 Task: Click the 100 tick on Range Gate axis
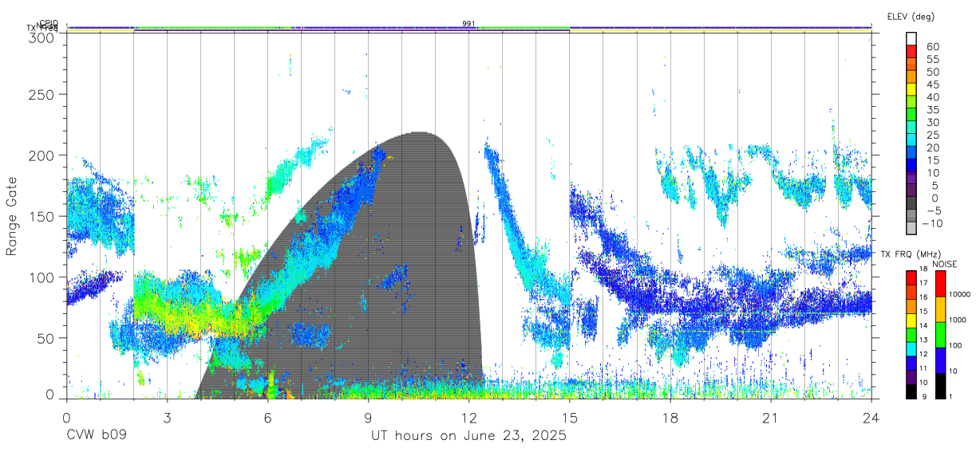coord(42,277)
